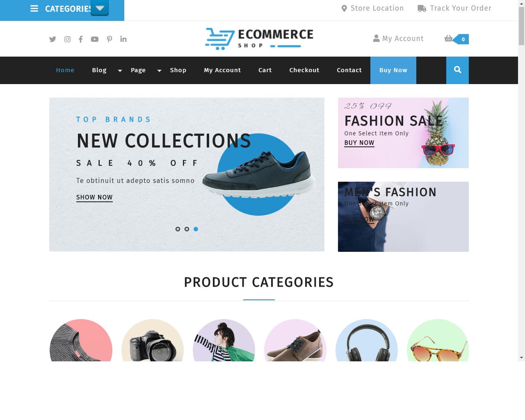Click the blue search magnifier icon
This screenshot has height=420, width=525.
(458, 70)
